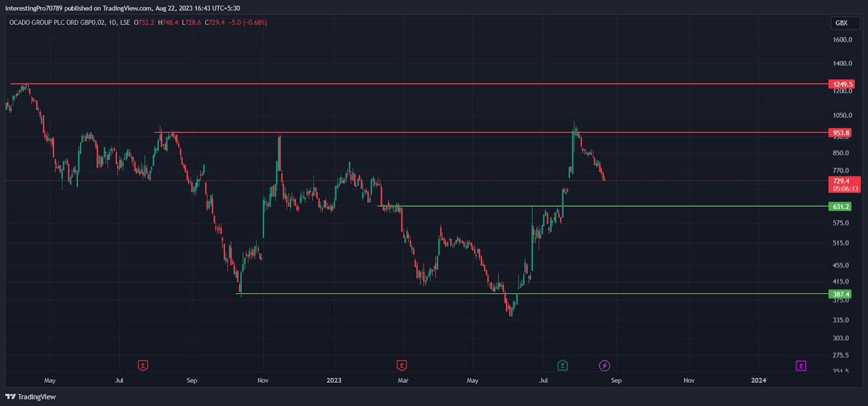Click the 1400.0 price axis label
This screenshot has width=868, height=406.
(x=843, y=64)
